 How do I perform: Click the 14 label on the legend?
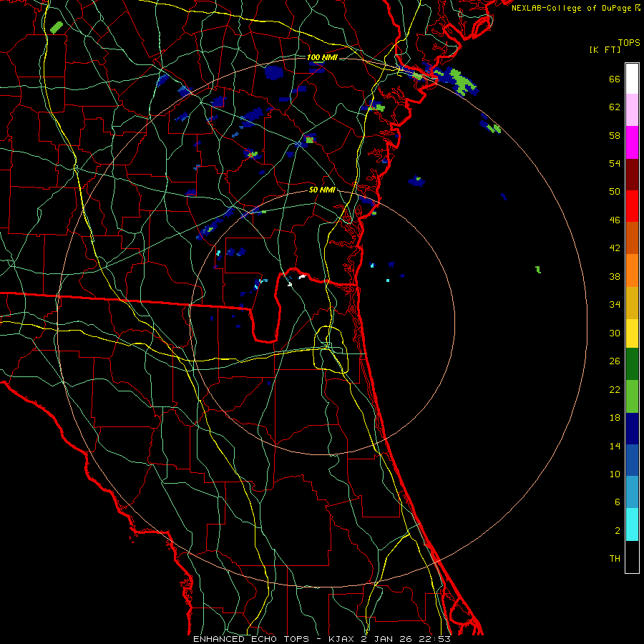(x=615, y=446)
